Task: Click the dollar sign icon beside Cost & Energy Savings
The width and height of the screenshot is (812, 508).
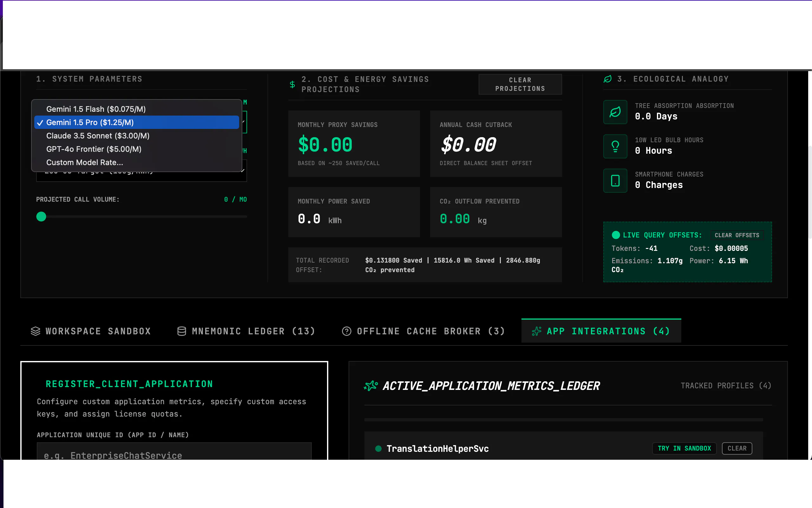Action: point(292,84)
